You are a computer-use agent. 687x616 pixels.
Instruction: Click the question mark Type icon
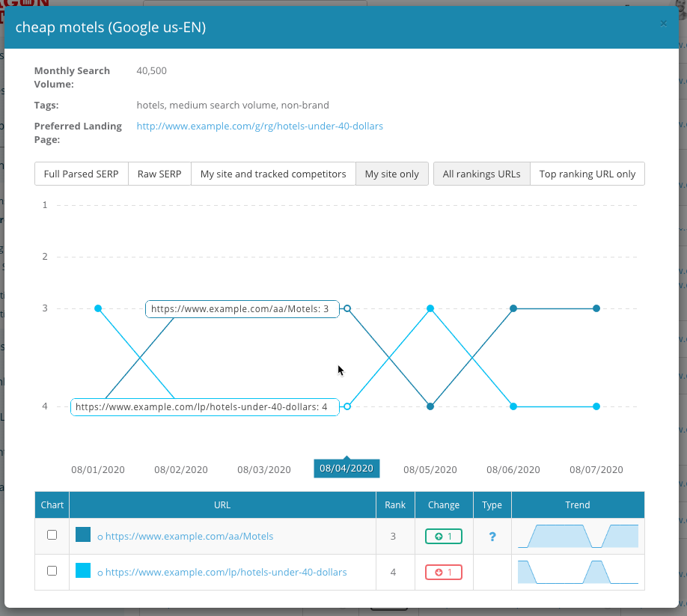pyautogui.click(x=492, y=537)
